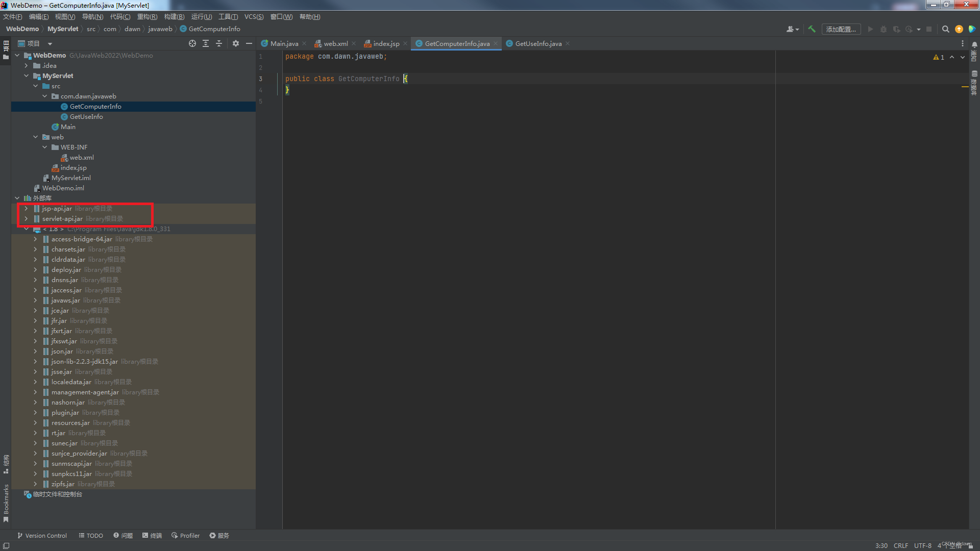Open project panel gear settings
The image size is (980, 551).
236,43
